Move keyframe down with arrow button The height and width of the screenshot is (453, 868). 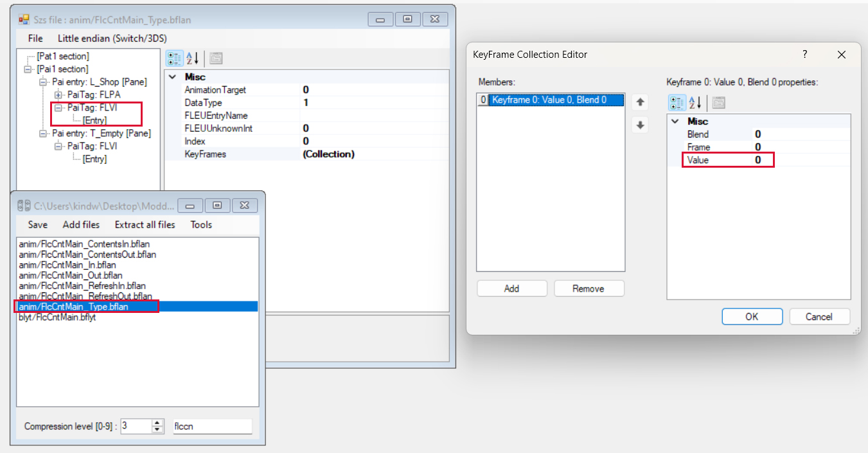click(639, 125)
